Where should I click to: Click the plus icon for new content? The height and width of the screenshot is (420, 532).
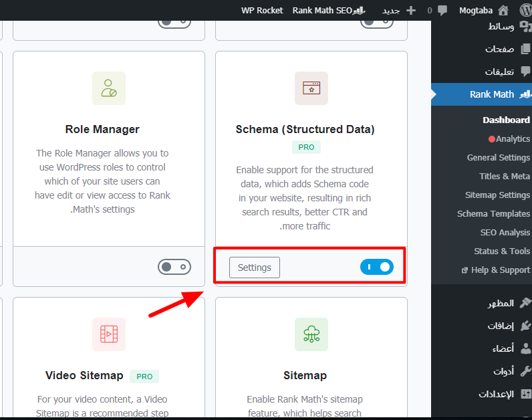(x=411, y=11)
